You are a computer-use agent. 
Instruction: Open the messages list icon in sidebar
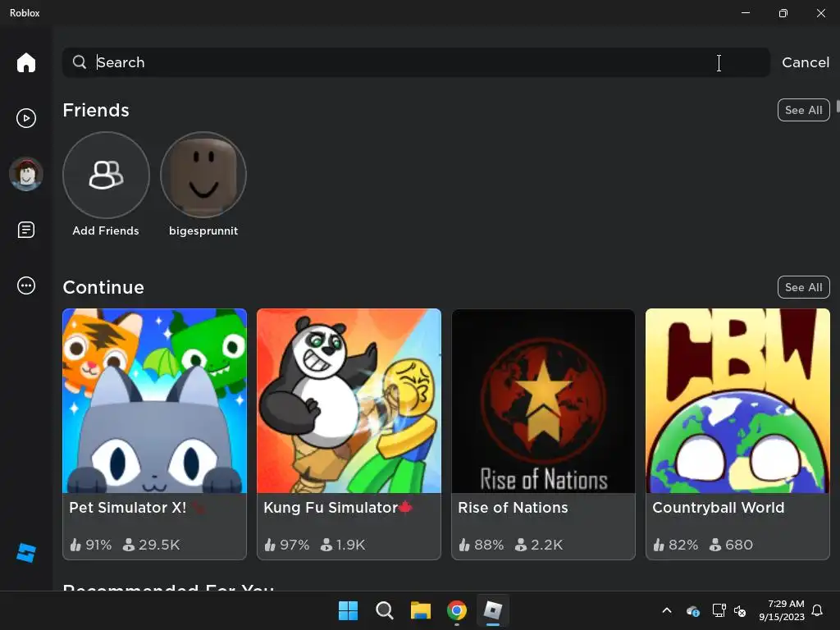25,230
